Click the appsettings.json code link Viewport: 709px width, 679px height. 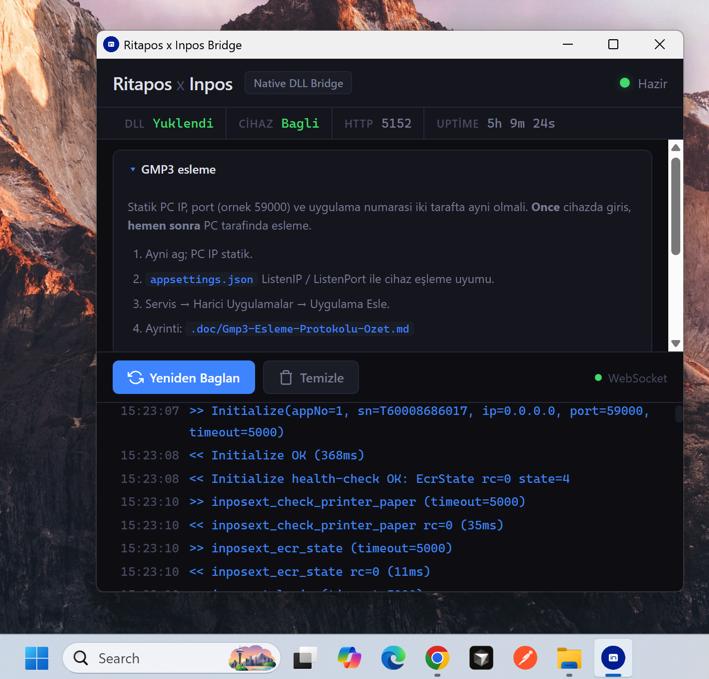[x=201, y=280]
